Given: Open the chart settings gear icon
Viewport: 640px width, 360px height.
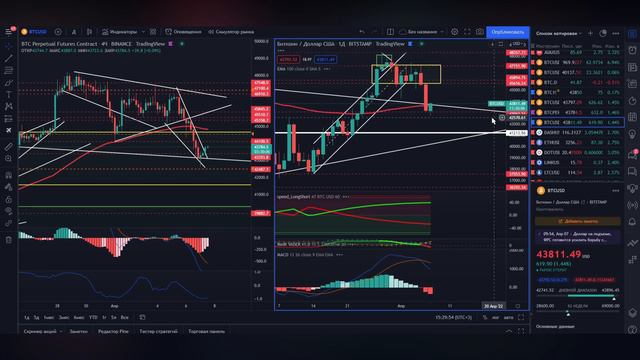Looking at the screenshot, I should 454,32.
